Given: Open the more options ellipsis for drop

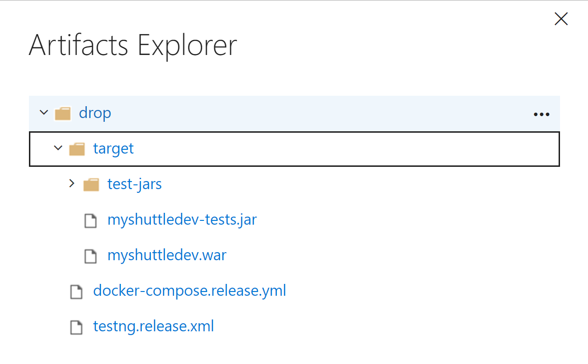Looking at the screenshot, I should tap(542, 114).
